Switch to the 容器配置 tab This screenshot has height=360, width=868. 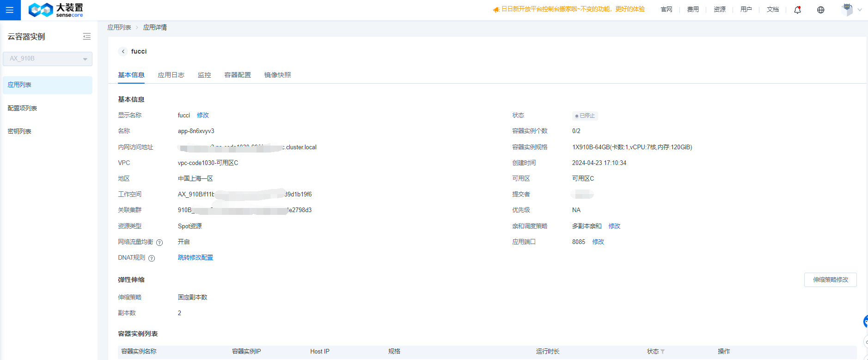click(x=238, y=75)
